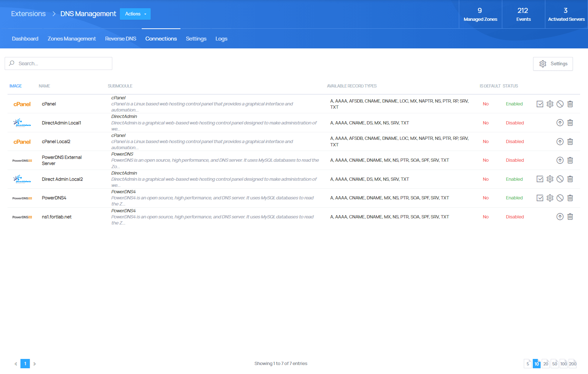Open the 9 Managed Zones stat
Screen dimensions: 588x374
point(480,14)
